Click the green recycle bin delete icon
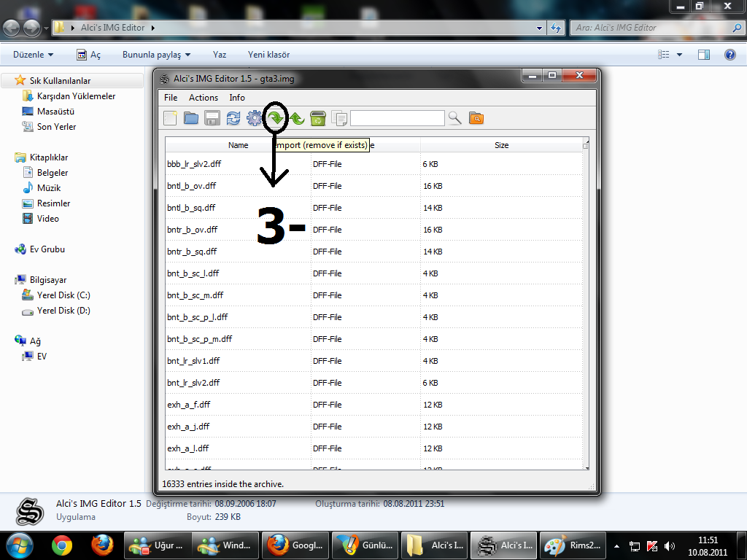This screenshot has width=747, height=560. 318,118
